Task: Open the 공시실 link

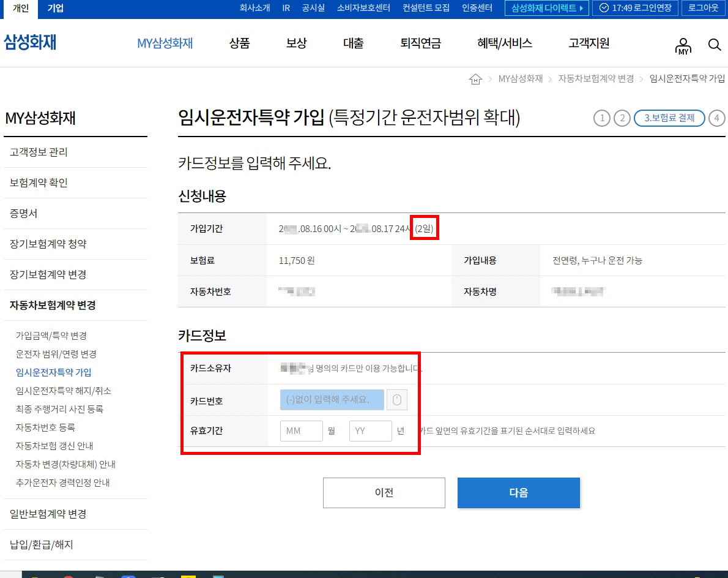Action: [313, 8]
